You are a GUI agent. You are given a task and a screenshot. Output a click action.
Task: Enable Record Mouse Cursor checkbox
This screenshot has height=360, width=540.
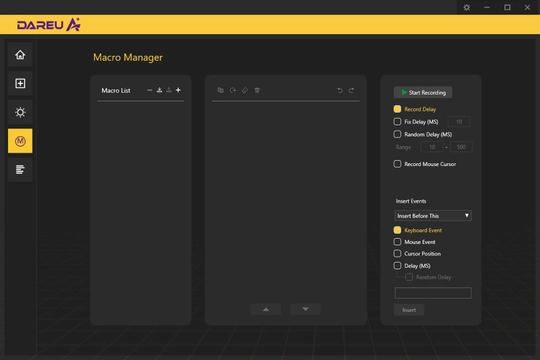pyautogui.click(x=397, y=164)
